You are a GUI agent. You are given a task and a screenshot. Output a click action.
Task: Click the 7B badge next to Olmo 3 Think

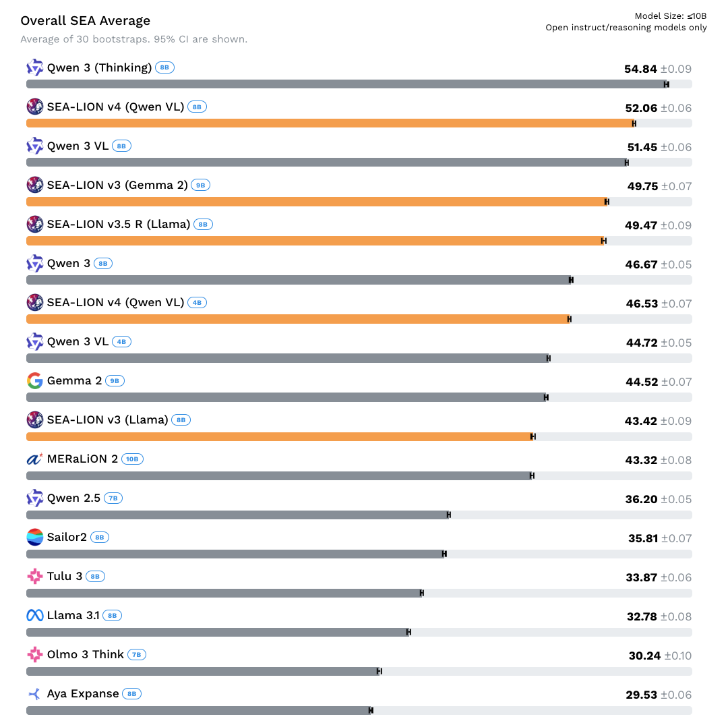pos(136,655)
